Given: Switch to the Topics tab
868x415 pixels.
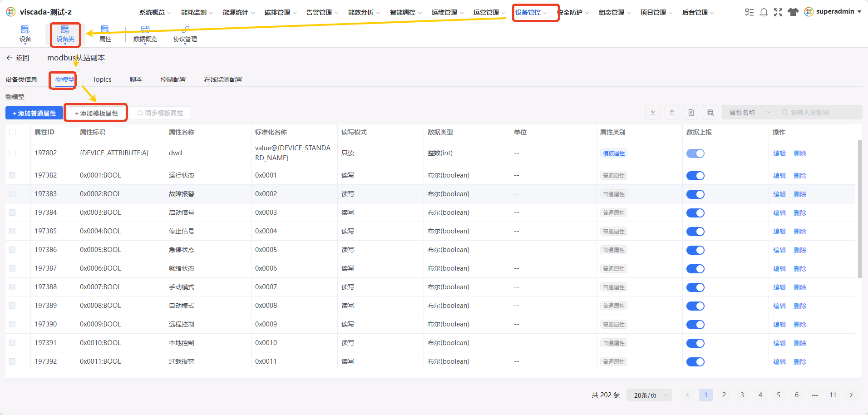Looking at the screenshot, I should tap(102, 79).
